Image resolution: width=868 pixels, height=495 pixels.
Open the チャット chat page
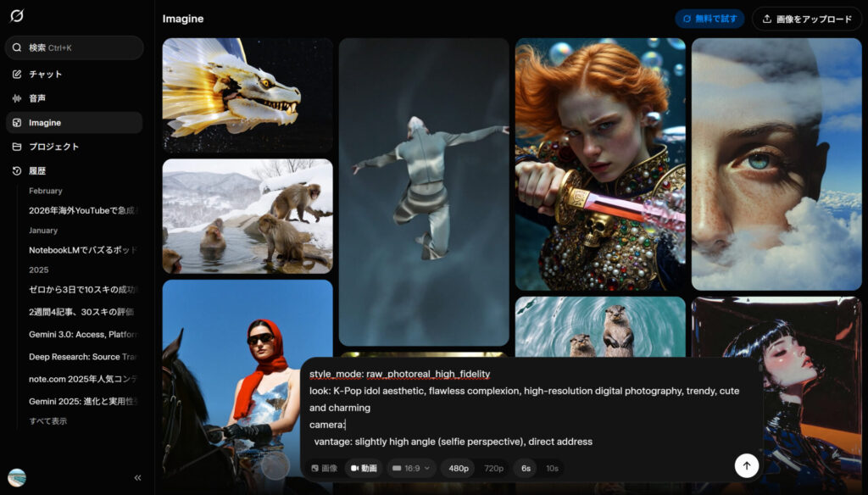45,75
